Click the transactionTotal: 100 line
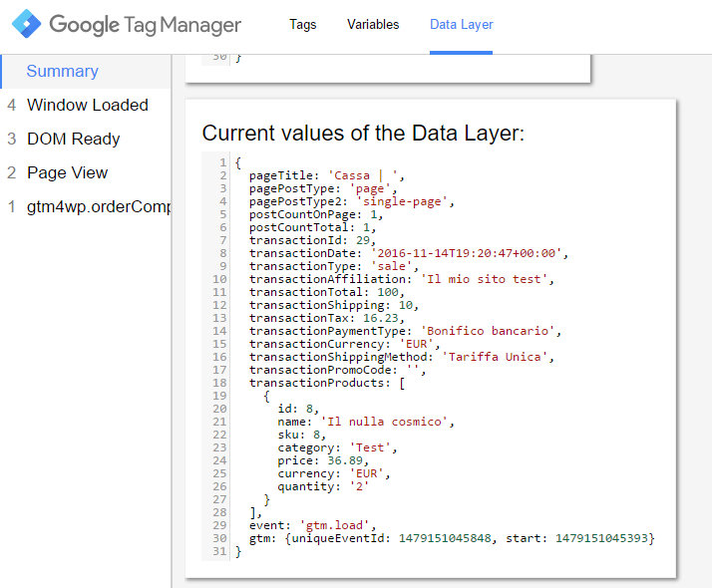The image size is (712, 588). pos(326,292)
